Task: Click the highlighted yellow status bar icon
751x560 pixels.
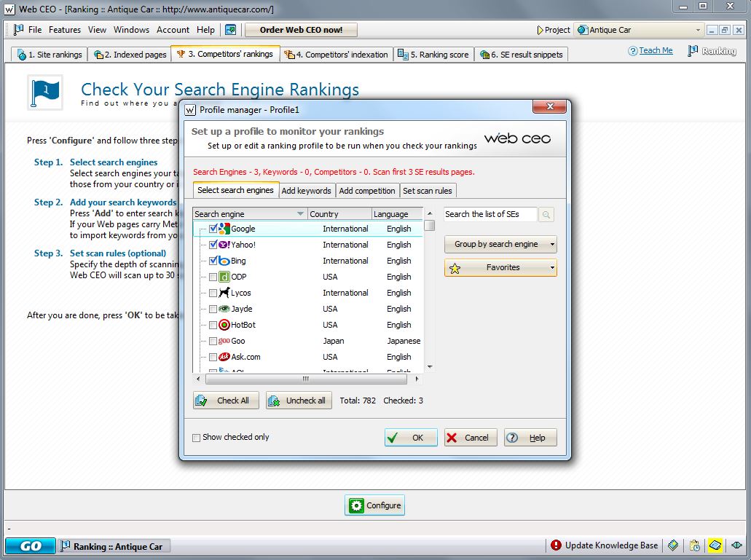Action: (x=715, y=545)
